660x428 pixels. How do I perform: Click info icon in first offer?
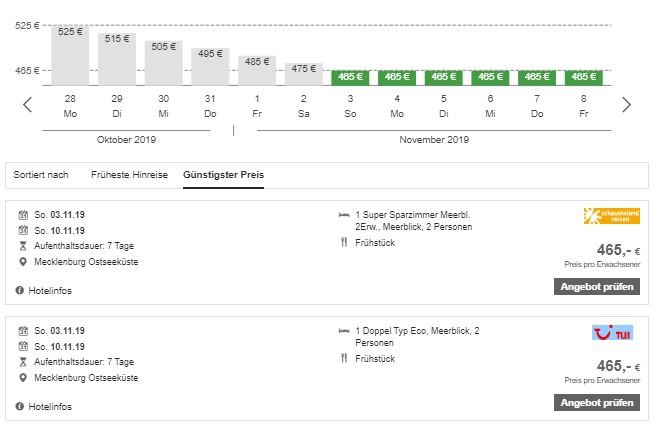[x=19, y=291]
